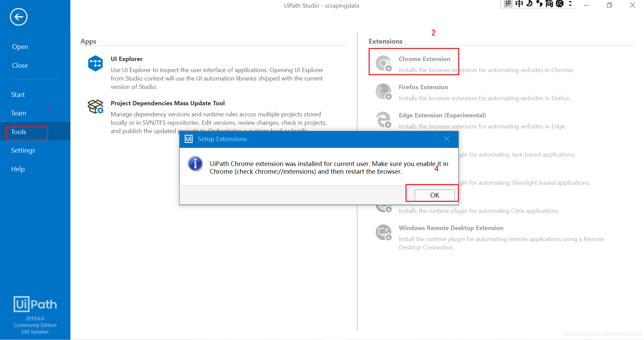Click the IME settings gear icon
This screenshot has height=340, width=644.
559,4
